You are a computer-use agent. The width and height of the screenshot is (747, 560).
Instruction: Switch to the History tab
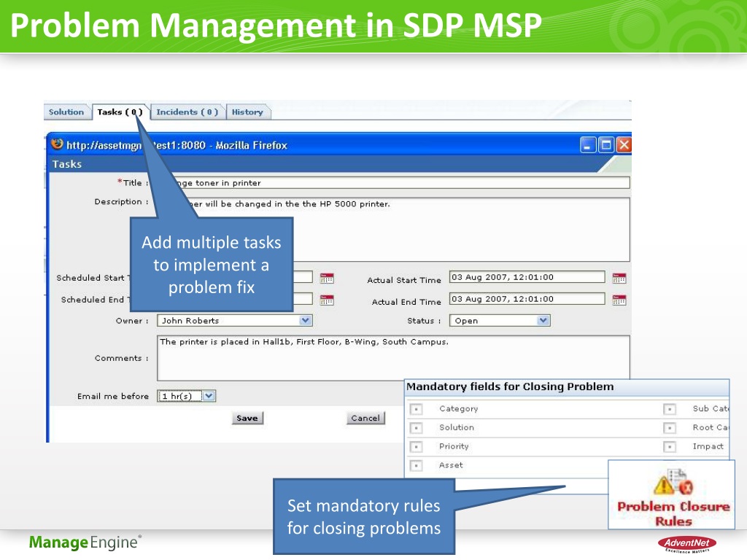247,112
